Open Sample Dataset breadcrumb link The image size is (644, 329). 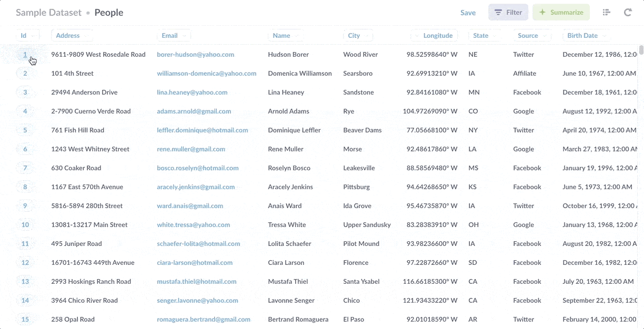point(48,13)
